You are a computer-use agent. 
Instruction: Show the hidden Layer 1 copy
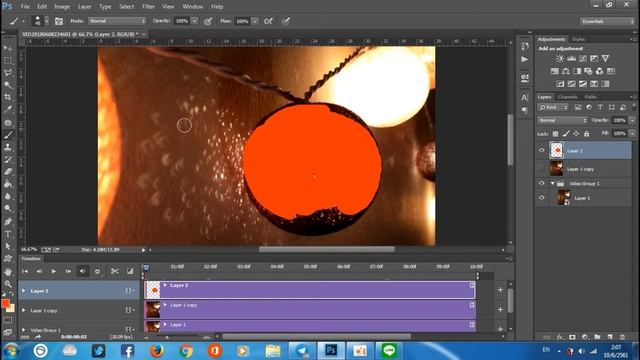click(542, 169)
